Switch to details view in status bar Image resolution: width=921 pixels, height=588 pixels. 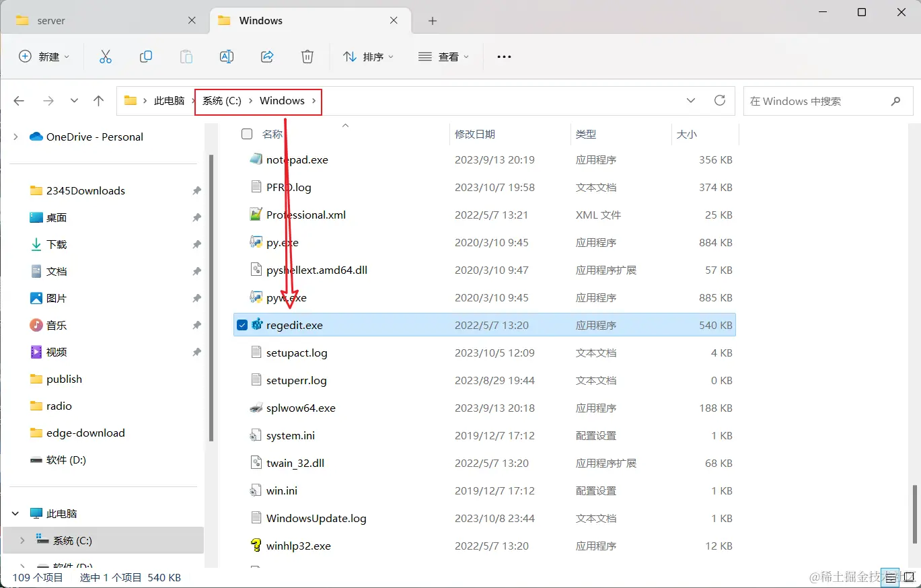(x=889, y=577)
